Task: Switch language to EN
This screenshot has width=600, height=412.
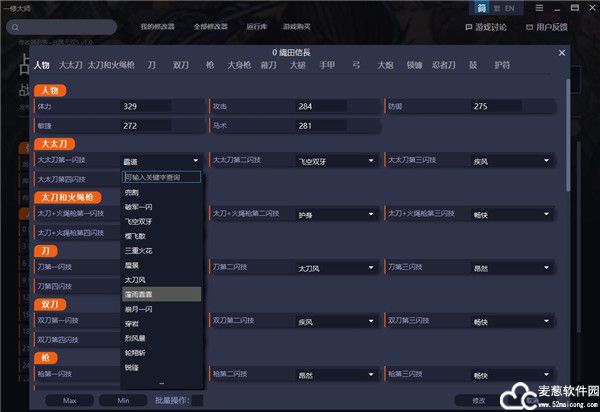Action: (x=509, y=8)
